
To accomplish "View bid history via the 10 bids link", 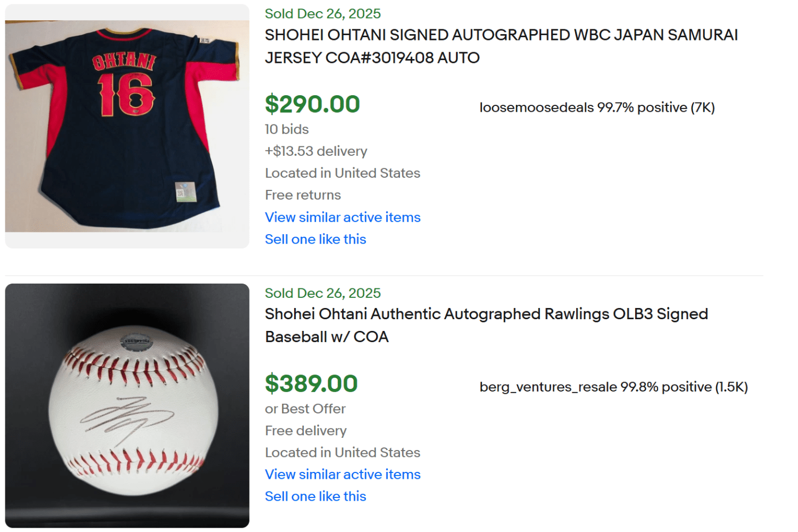I will tap(286, 129).
